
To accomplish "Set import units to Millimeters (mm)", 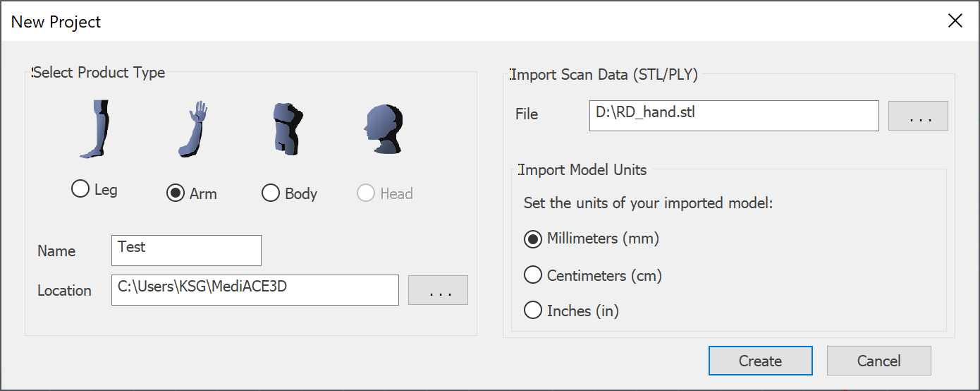I will pyautogui.click(x=592, y=239).
